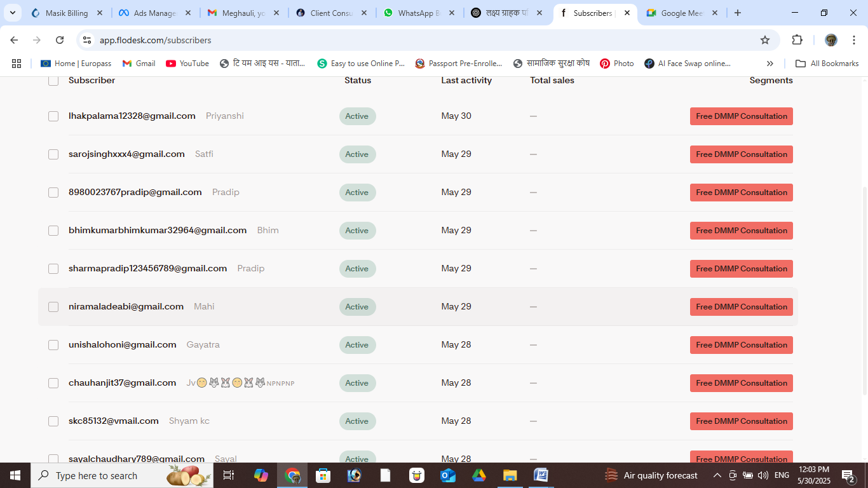
Task: Open the Apps grid in bookmarks bar
Action: [x=17, y=64]
